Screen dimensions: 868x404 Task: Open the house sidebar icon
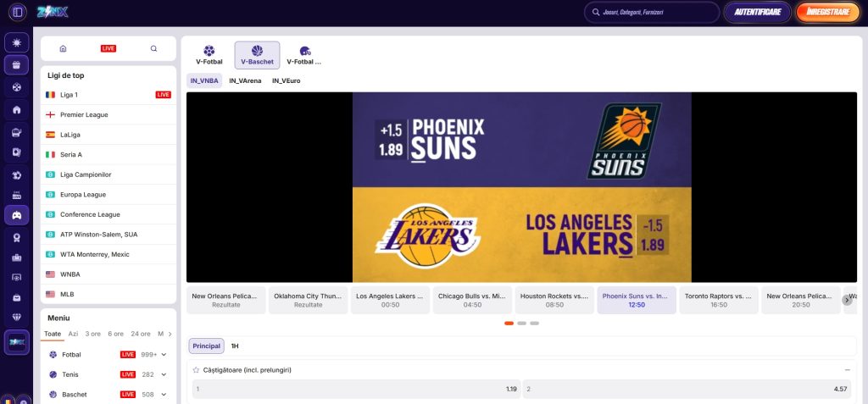point(17,109)
